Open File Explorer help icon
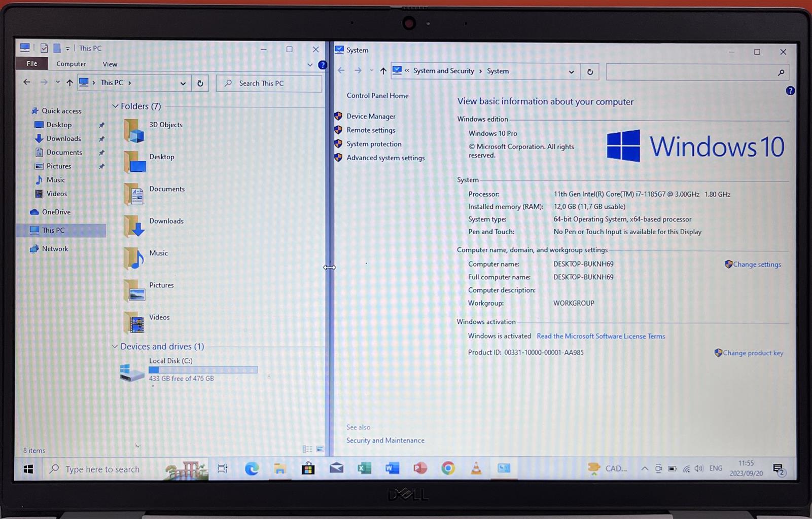The height and width of the screenshot is (519, 812). point(323,65)
